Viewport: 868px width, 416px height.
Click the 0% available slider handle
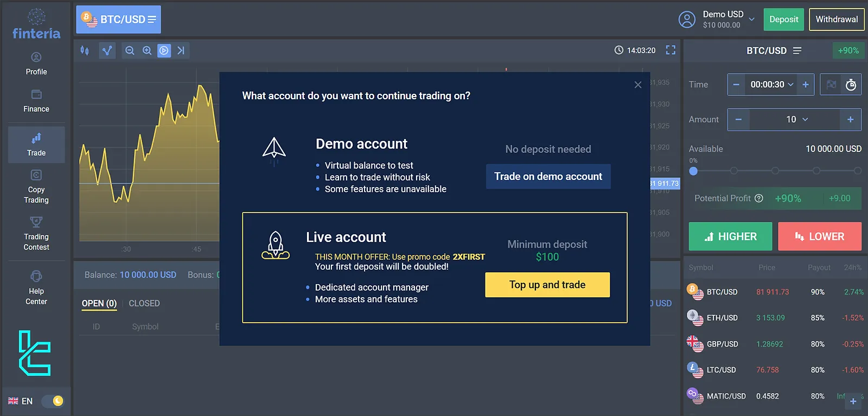click(x=693, y=171)
